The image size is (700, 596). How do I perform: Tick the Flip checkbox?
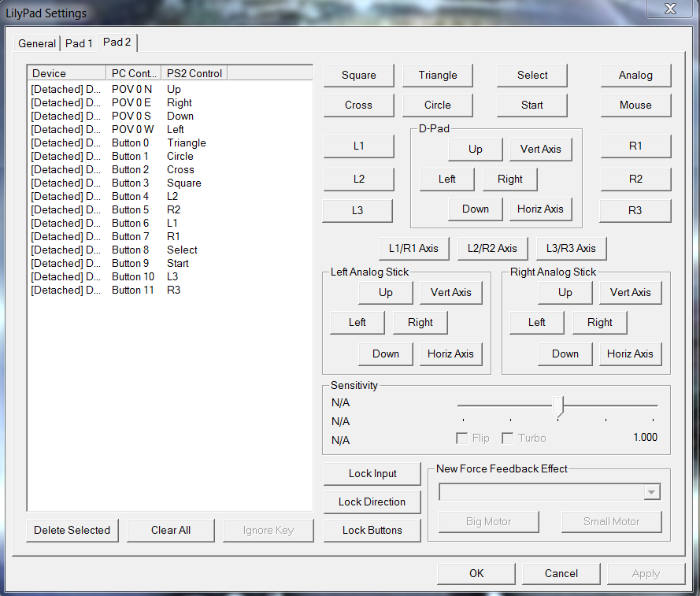click(x=461, y=438)
